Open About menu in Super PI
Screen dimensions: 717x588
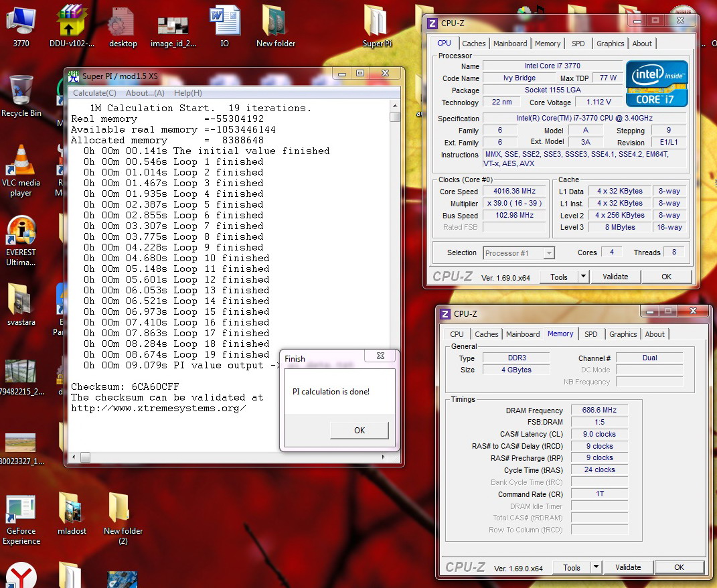(x=145, y=93)
